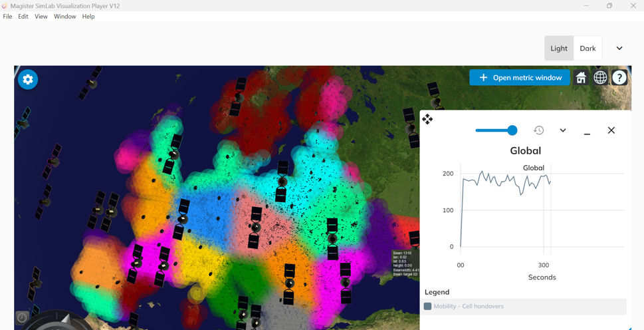This screenshot has height=330, width=644.
Task: Click the Legend heading text
Action: [x=437, y=292]
